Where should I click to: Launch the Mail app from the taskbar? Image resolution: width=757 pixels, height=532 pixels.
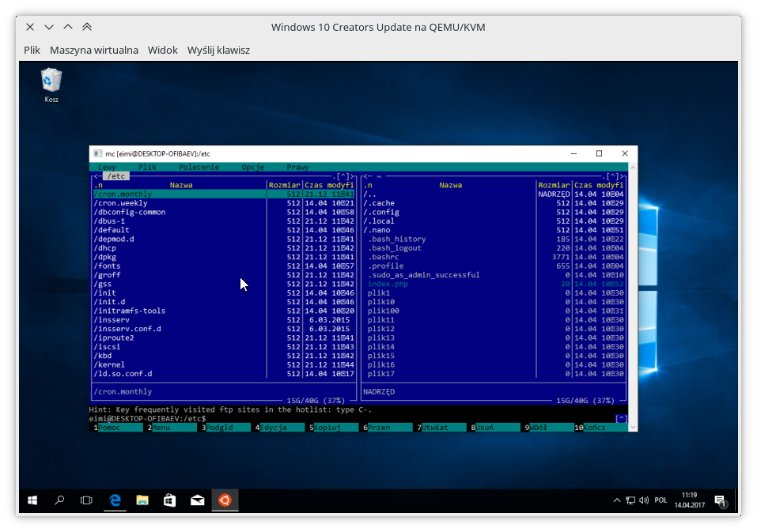(x=197, y=500)
